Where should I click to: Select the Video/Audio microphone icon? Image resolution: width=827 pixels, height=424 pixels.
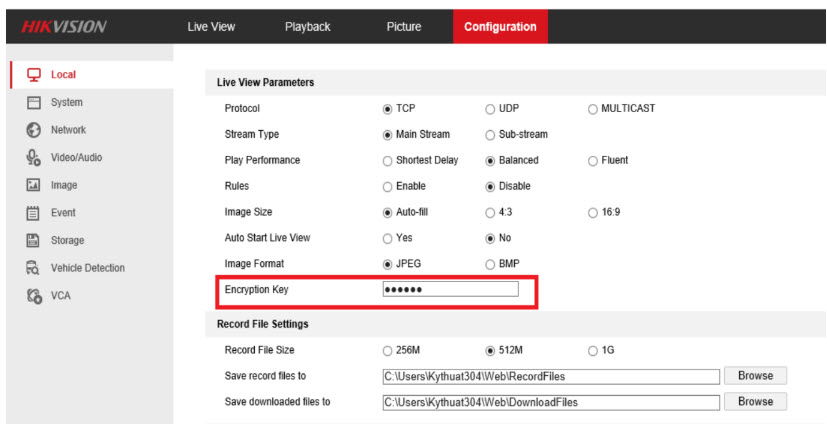(x=33, y=157)
